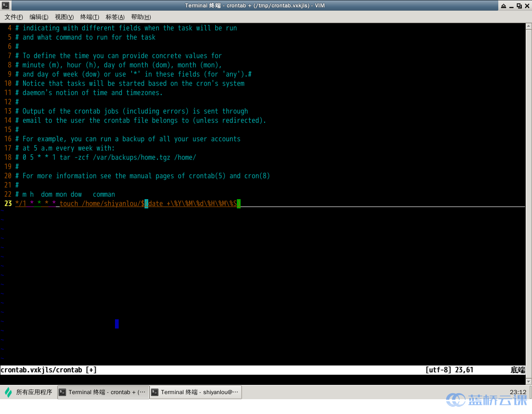Open the 标签(A) menu
Image resolution: width=532 pixels, height=414 pixels.
tap(115, 17)
